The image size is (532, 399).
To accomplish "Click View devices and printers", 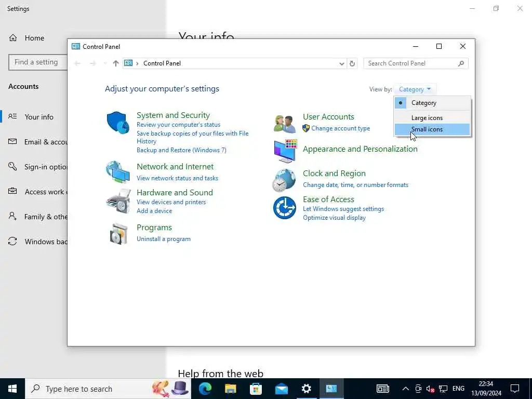I will coord(171,202).
